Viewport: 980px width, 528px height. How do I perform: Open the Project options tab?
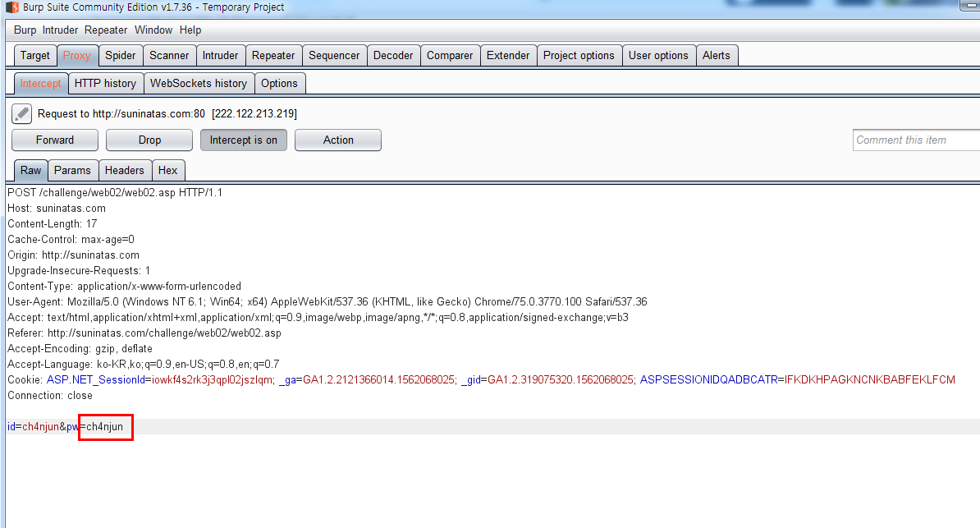[x=579, y=56]
